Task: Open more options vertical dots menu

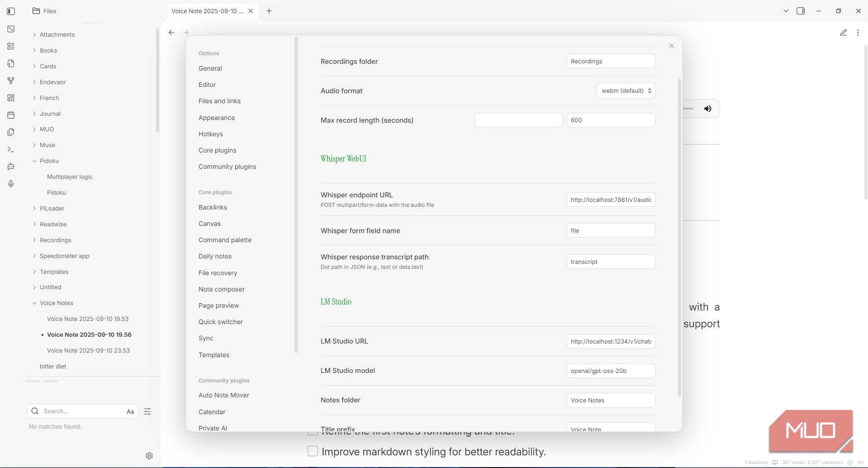Action: click(858, 33)
